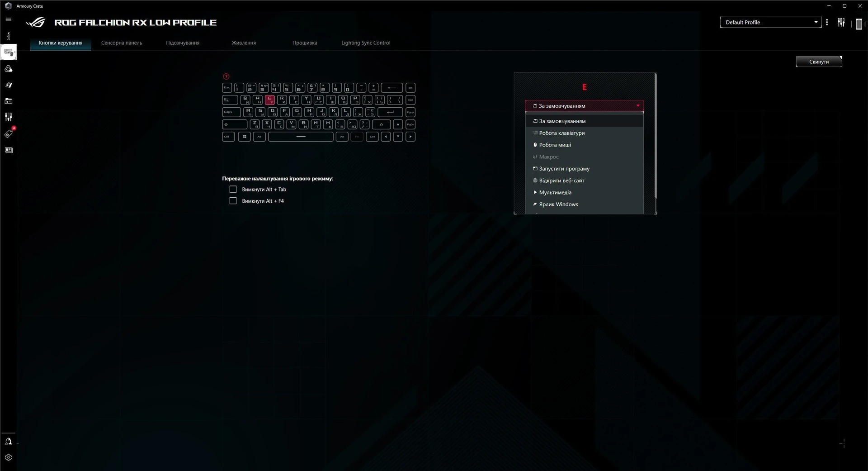
Task: Open the mixer sliders icon at top right
Action: (841, 22)
